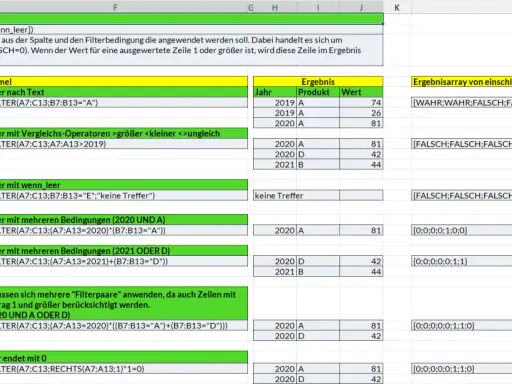Select the formula with RECHTS(A7:A13;1)
Image resolution: width=512 pixels, height=384 pixels.
(124, 369)
